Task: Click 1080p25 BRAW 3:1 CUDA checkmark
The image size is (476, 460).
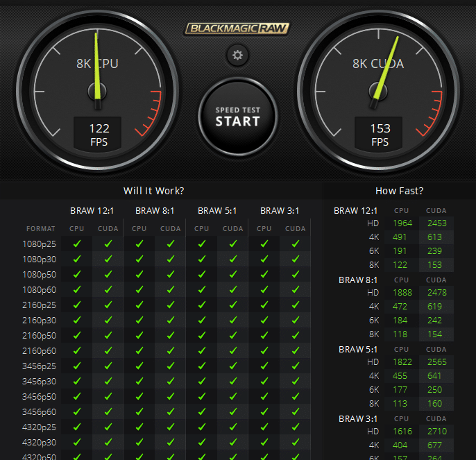Action: click(x=296, y=244)
